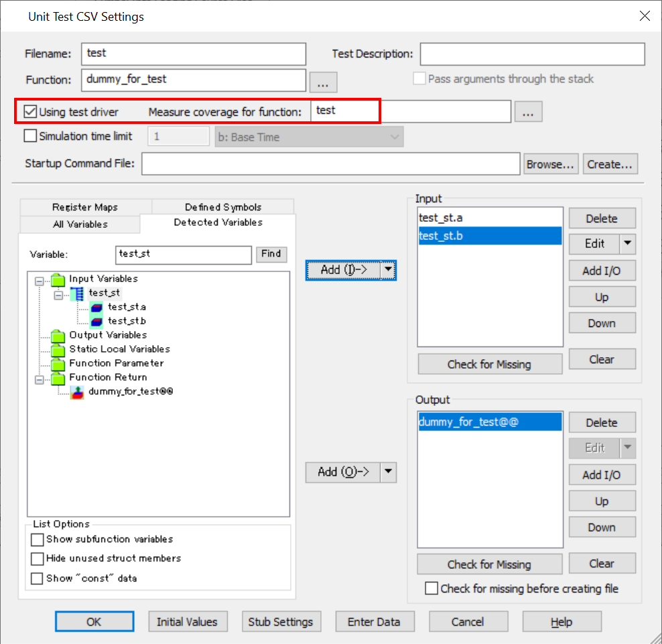
Task: Open the Add (I)-> dropdown arrow
Action: click(x=388, y=270)
